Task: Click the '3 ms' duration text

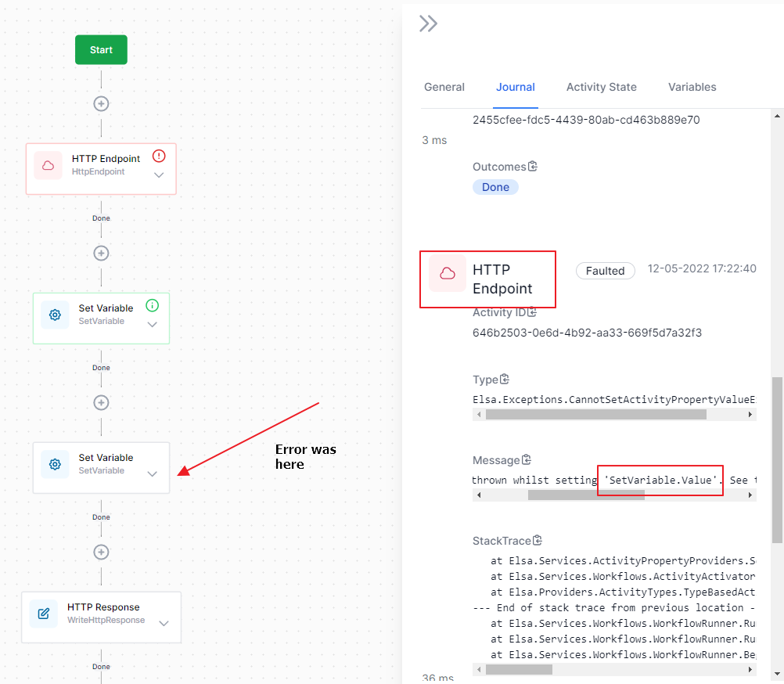Action: (x=434, y=140)
